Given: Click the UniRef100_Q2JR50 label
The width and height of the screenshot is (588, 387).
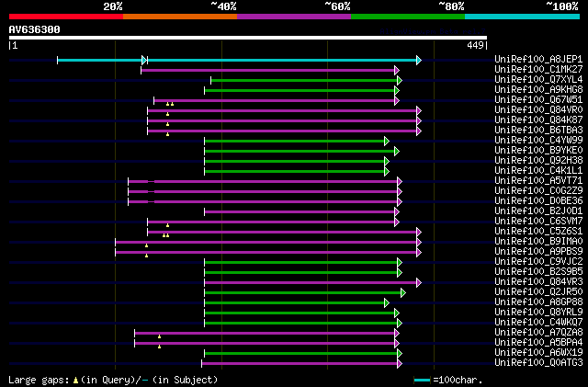Looking at the screenshot, I should tap(538, 292).
